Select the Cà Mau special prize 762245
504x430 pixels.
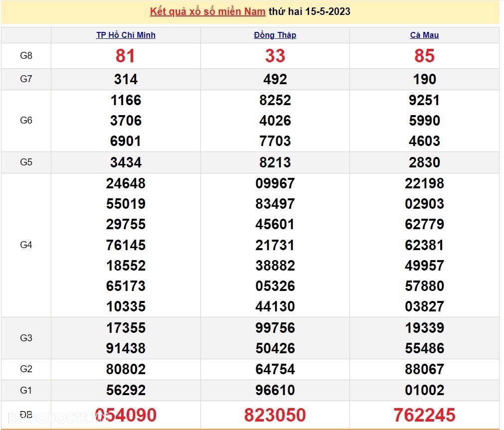pos(424,415)
